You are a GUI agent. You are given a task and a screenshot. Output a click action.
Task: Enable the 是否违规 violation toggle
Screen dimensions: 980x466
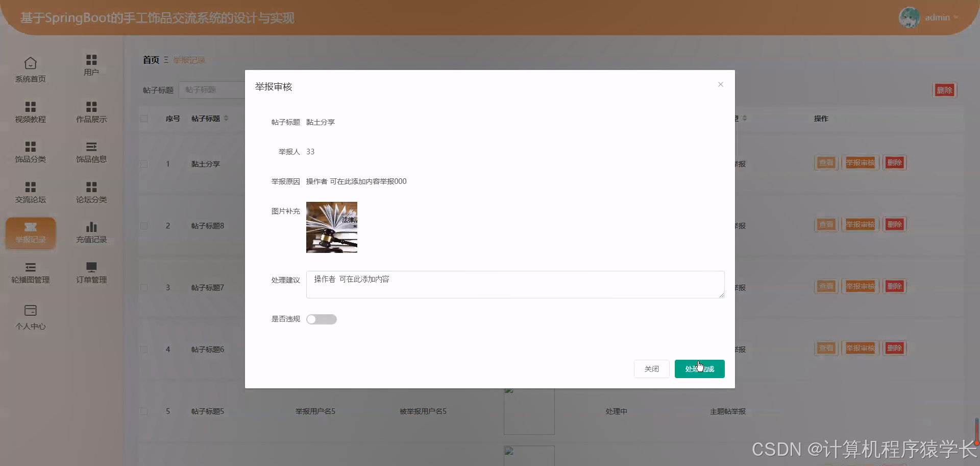tap(321, 319)
